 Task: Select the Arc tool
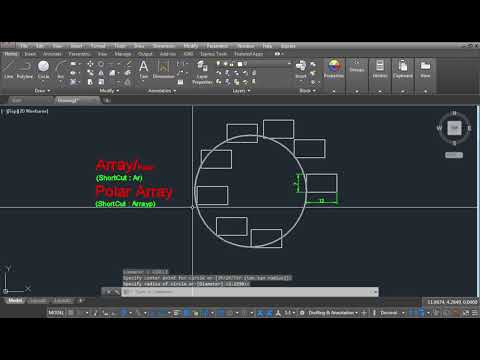60,69
